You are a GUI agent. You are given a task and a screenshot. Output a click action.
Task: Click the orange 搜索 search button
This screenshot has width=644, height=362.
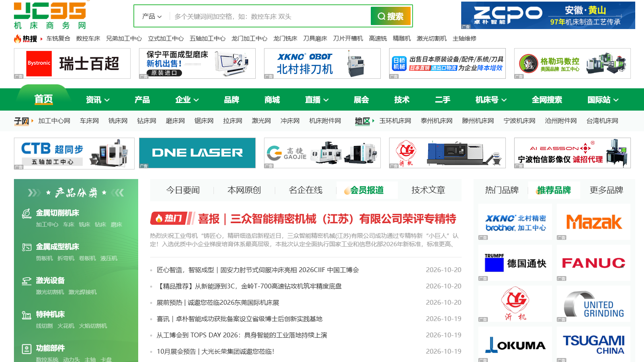coord(390,16)
